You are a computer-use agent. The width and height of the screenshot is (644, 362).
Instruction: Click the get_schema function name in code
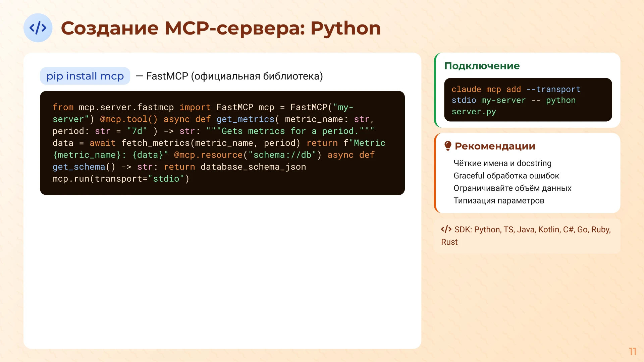79,167
